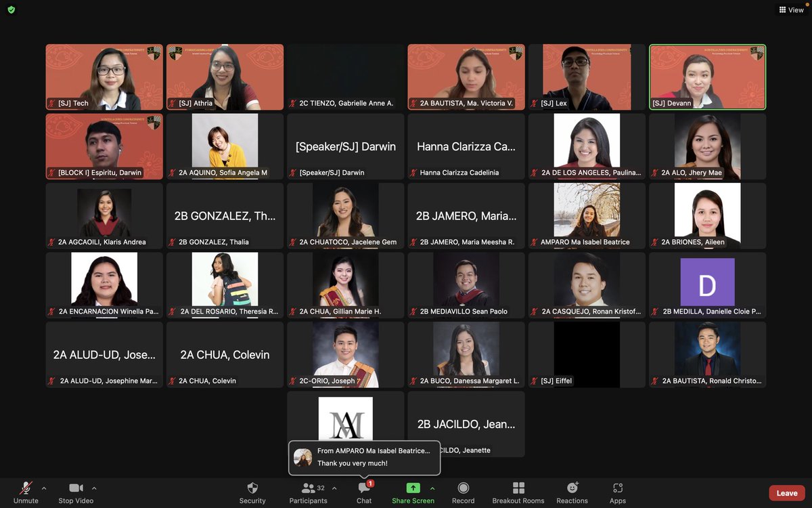Image resolution: width=812 pixels, height=508 pixels.
Task: Select 2A ALO, Jhery Mae tile
Action: click(x=708, y=146)
